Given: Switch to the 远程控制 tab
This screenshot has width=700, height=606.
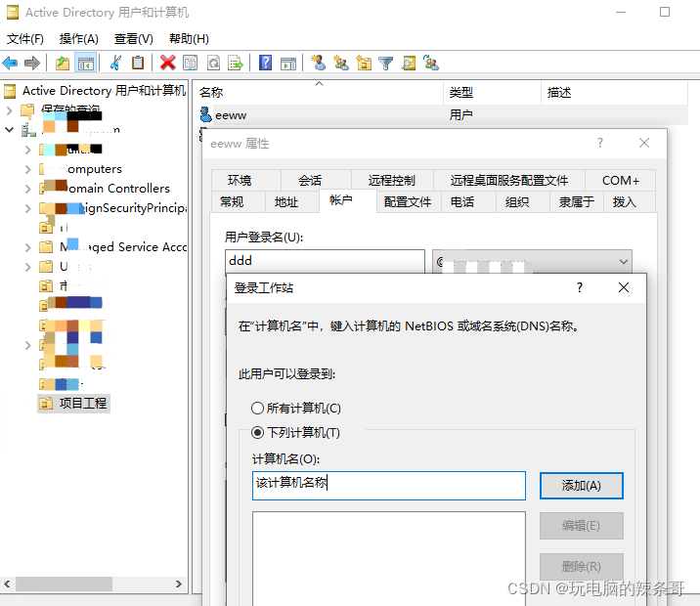Looking at the screenshot, I should coord(391,180).
